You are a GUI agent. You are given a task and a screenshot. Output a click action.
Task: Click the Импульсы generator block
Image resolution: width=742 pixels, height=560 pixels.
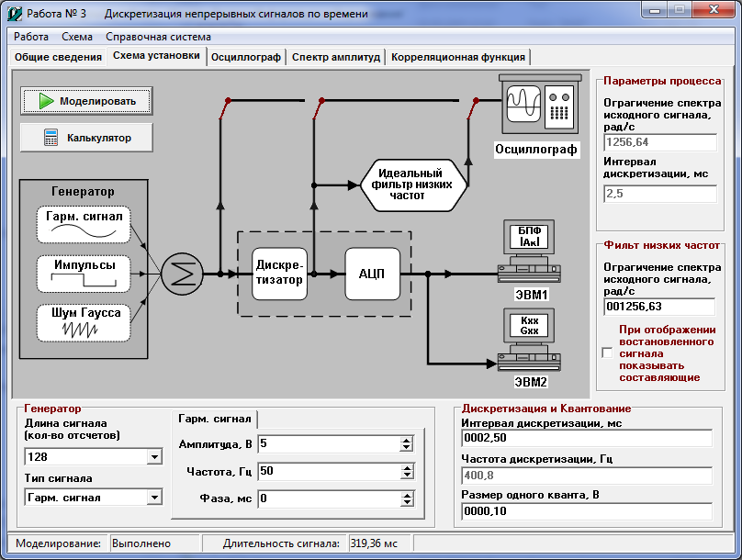84,273
